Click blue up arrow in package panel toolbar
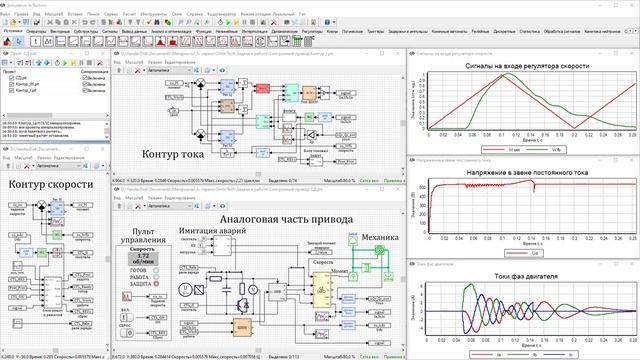The image size is (640, 360). (38, 63)
